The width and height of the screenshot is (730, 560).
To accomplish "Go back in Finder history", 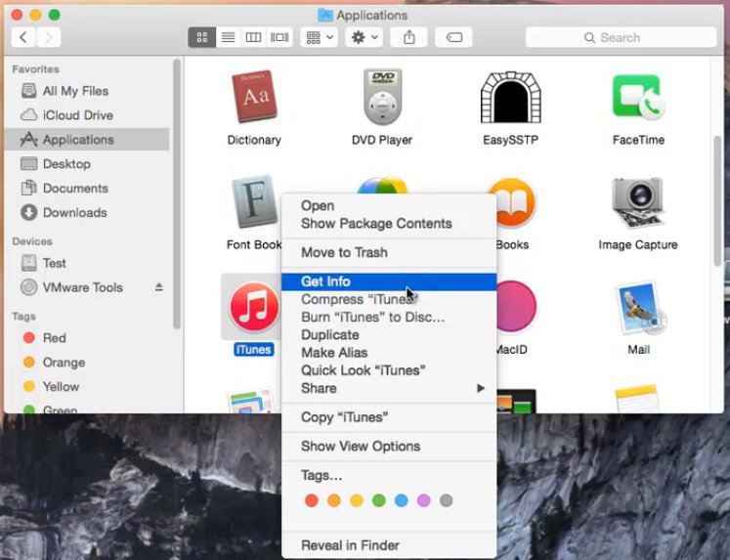I will (x=23, y=37).
